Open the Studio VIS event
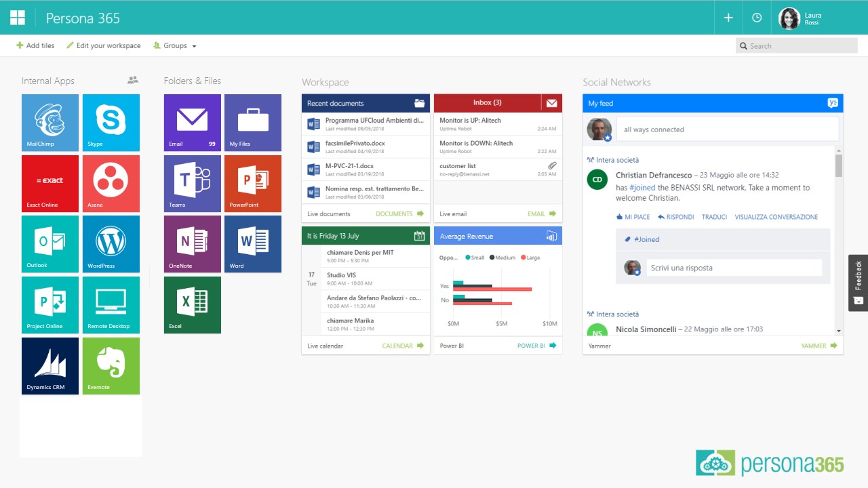The height and width of the screenshot is (488, 868). click(376, 279)
